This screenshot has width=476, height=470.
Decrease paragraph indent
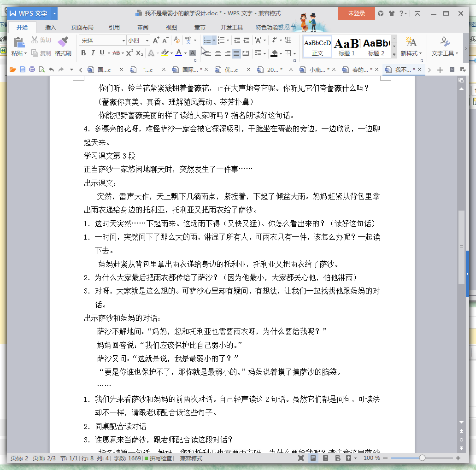click(x=237, y=40)
